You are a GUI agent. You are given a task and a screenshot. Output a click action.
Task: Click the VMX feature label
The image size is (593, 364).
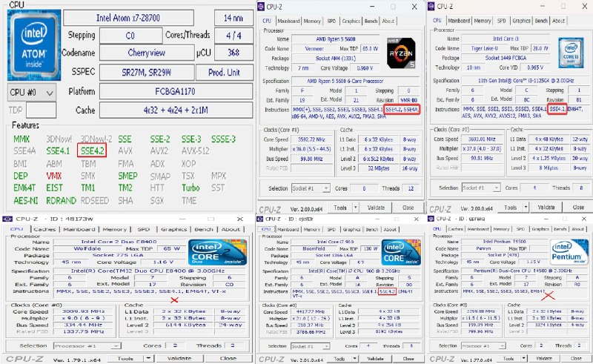click(53, 176)
